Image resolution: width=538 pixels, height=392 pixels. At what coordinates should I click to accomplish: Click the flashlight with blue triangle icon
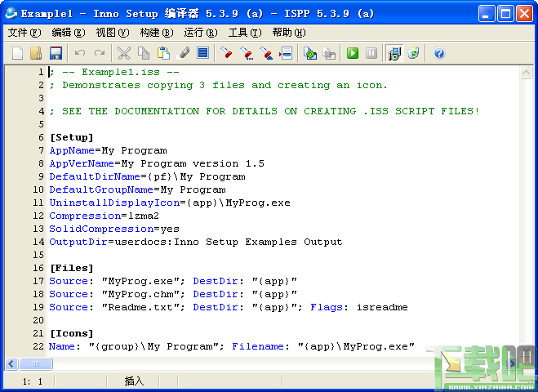click(266, 53)
